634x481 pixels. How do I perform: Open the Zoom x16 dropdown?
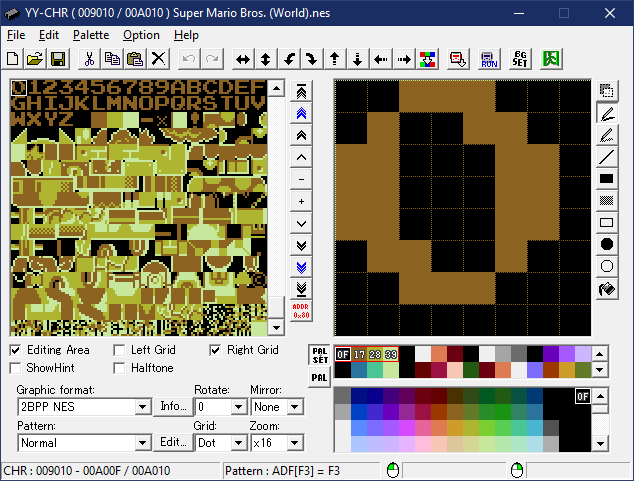[295, 443]
